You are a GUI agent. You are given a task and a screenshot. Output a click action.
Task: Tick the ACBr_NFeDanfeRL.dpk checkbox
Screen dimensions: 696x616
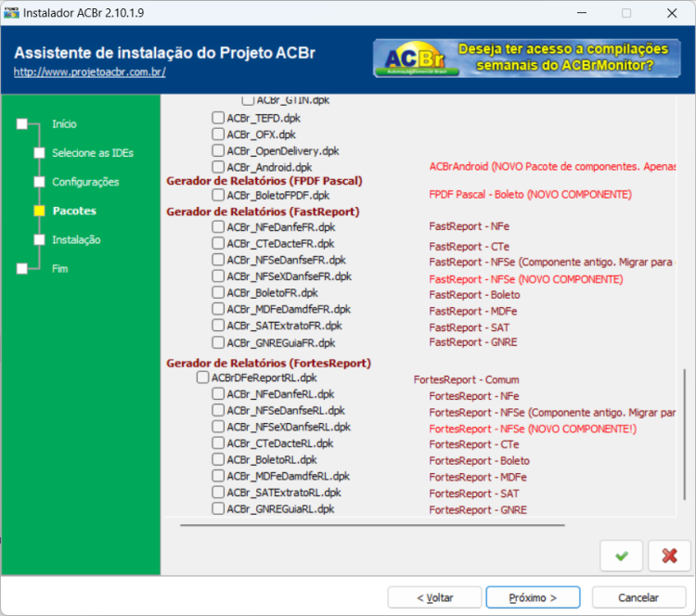point(218,393)
